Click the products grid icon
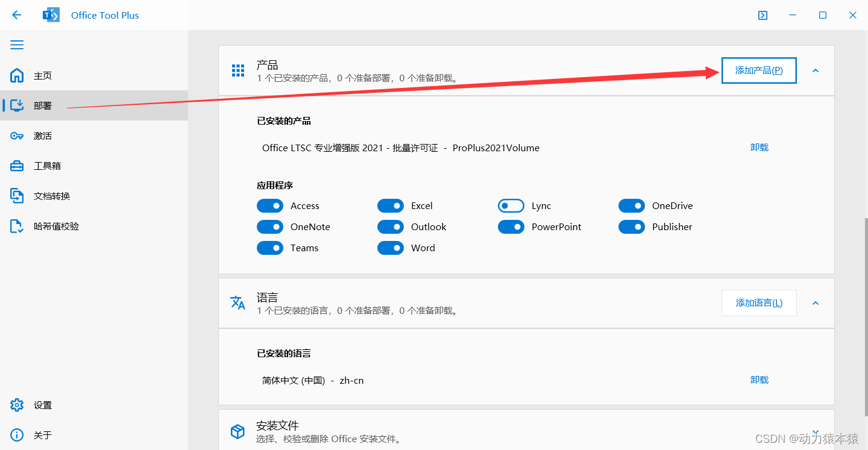Image resolution: width=868 pixels, height=450 pixels. pyautogui.click(x=238, y=70)
